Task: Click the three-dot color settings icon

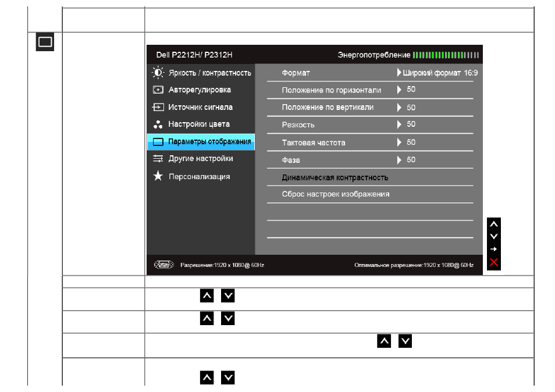Action: (x=158, y=124)
